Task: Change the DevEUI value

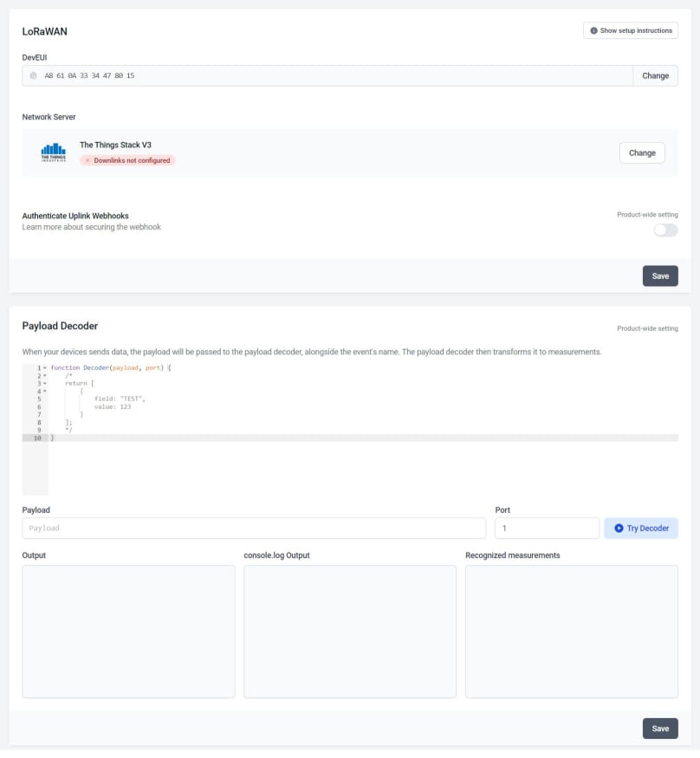Action: coord(655,75)
